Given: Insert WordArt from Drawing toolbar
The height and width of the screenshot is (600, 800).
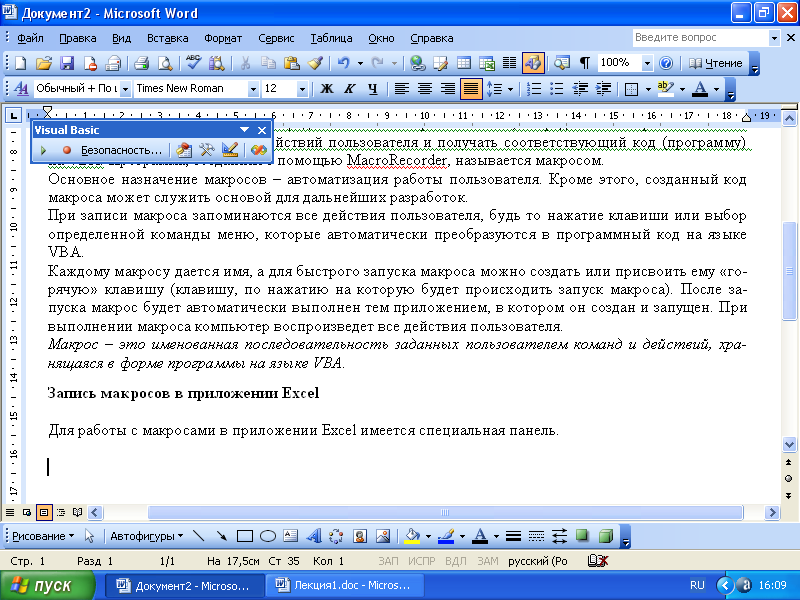Looking at the screenshot, I should pyautogui.click(x=314, y=536).
